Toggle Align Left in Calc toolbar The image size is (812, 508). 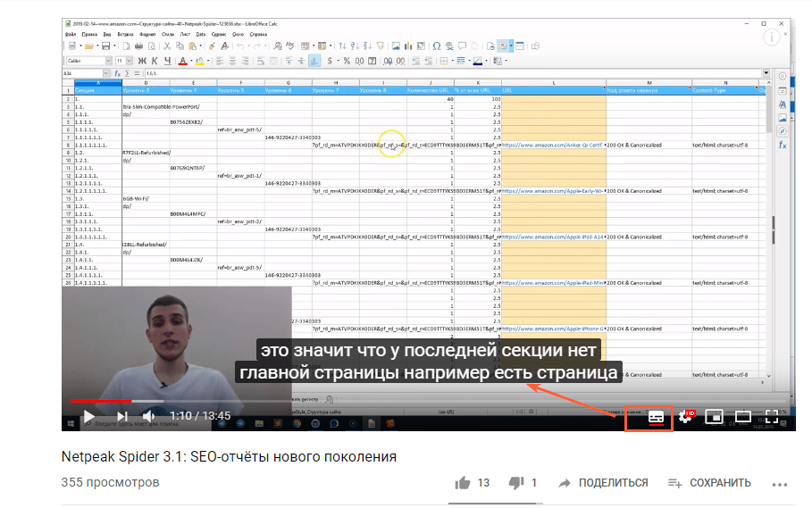click(x=220, y=61)
